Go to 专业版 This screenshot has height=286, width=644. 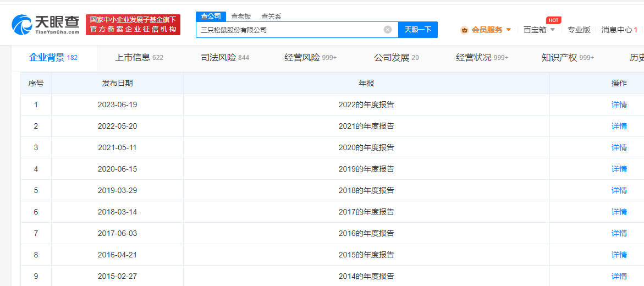579,30
